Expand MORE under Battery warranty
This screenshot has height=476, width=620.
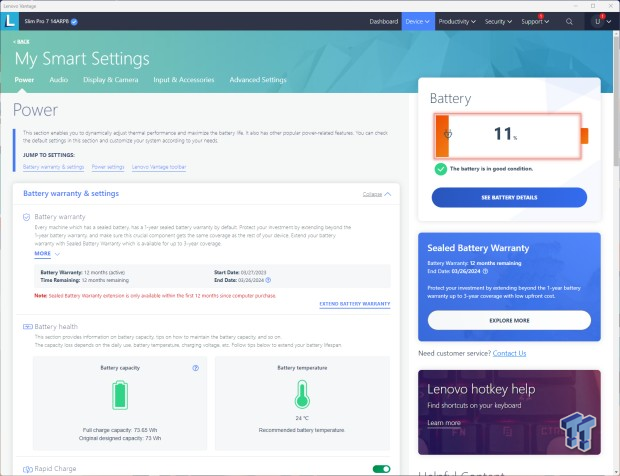[x=47, y=254]
